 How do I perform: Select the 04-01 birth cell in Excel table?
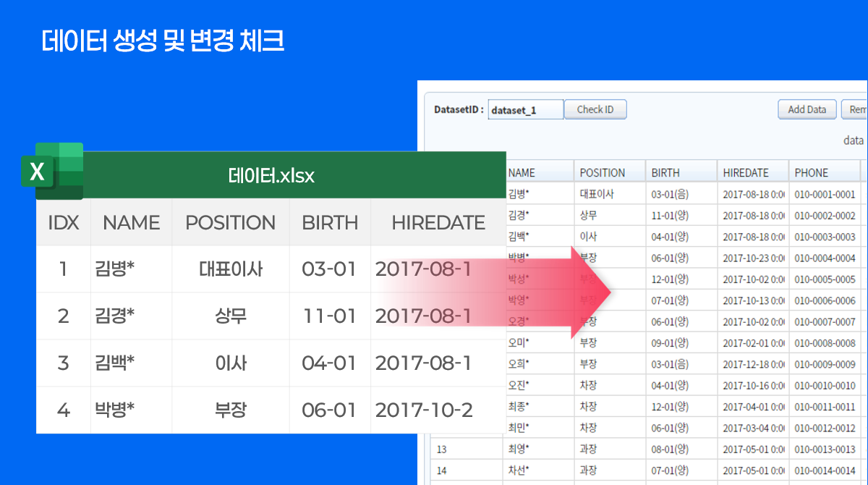pyautogui.click(x=330, y=363)
